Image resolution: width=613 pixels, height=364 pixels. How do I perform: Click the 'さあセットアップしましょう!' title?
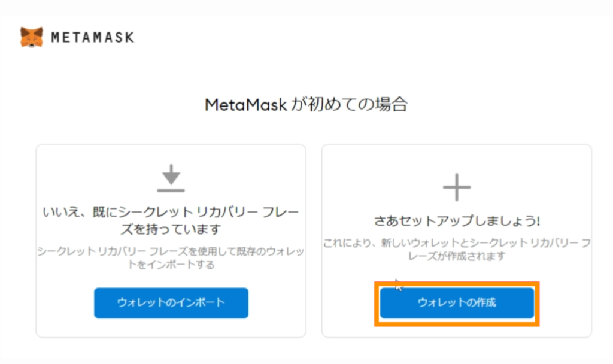(456, 221)
